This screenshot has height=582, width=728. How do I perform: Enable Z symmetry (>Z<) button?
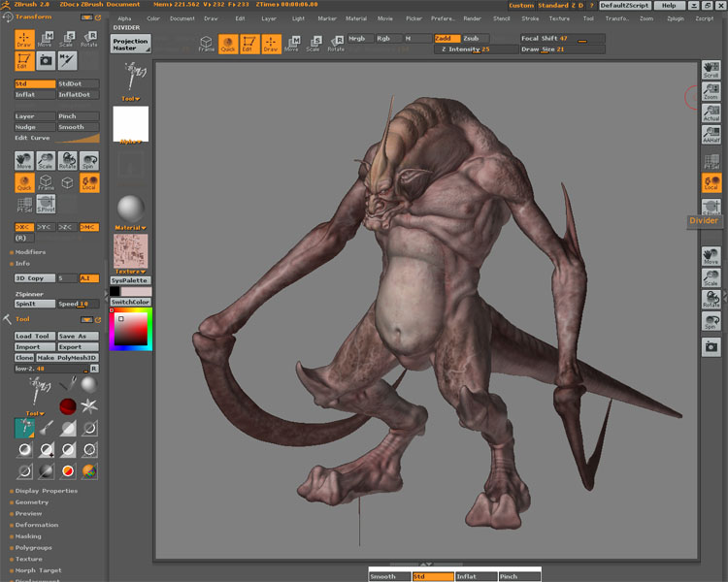pyautogui.click(x=67, y=227)
